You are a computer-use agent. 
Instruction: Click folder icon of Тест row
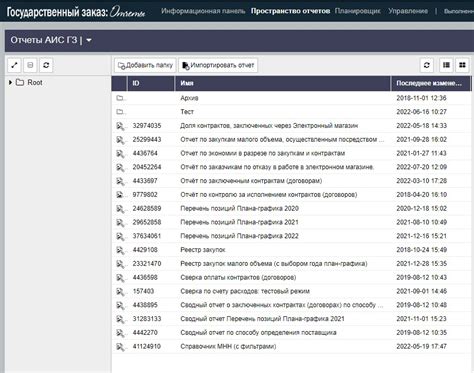120,112
